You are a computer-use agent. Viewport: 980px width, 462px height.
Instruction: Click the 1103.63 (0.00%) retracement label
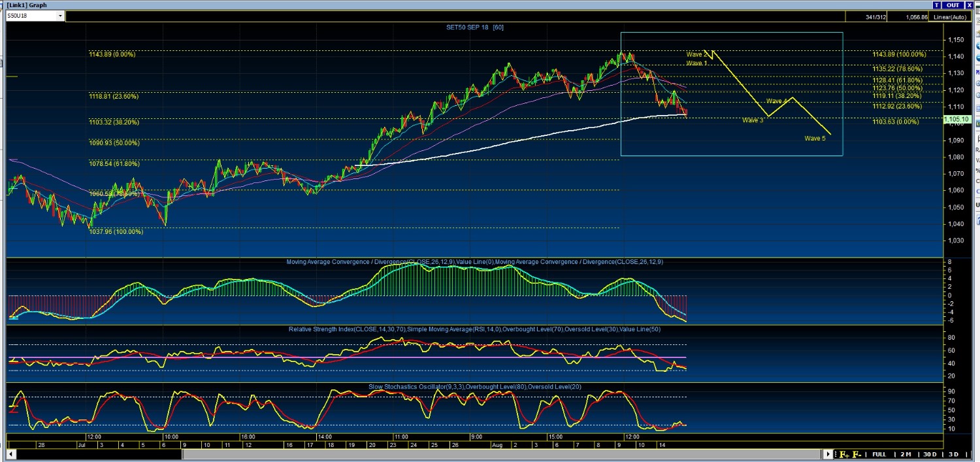896,122
